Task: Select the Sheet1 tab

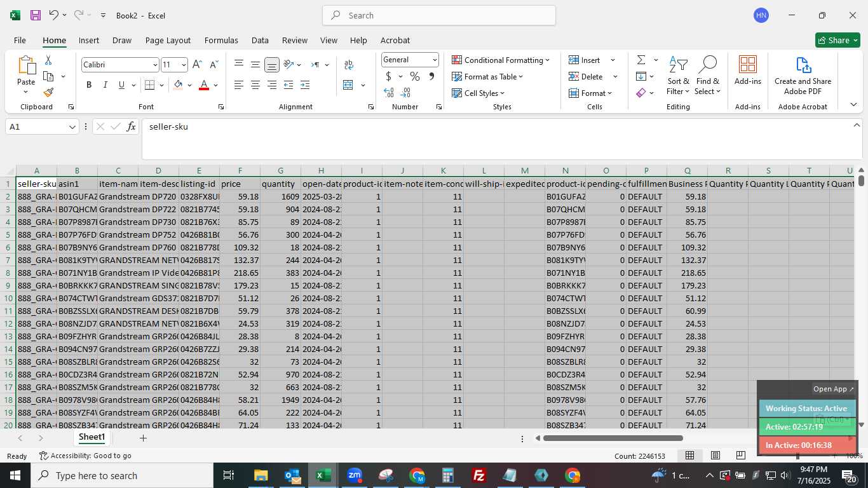Action: tap(92, 437)
